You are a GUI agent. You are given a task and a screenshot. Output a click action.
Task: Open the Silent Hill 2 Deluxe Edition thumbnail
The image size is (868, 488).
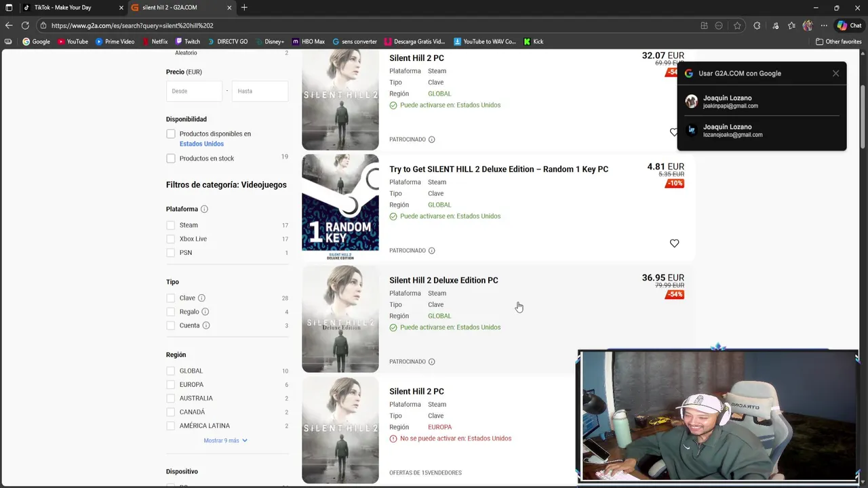(x=340, y=319)
